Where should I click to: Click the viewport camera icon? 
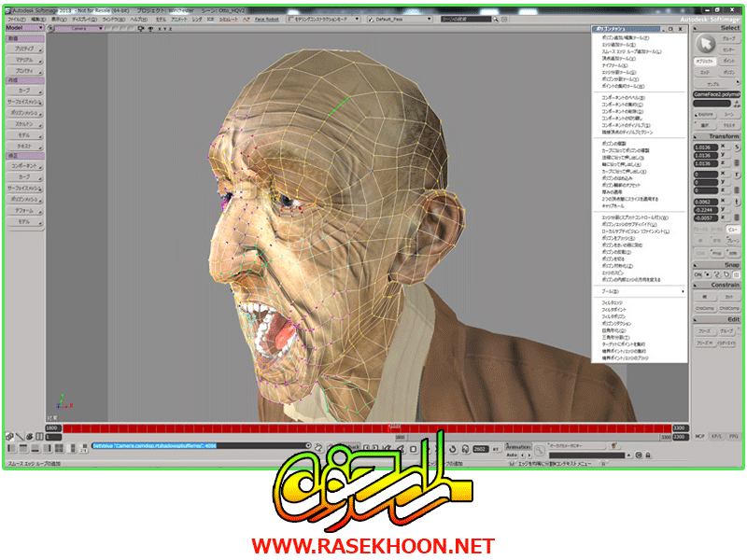pyautogui.click(x=141, y=29)
